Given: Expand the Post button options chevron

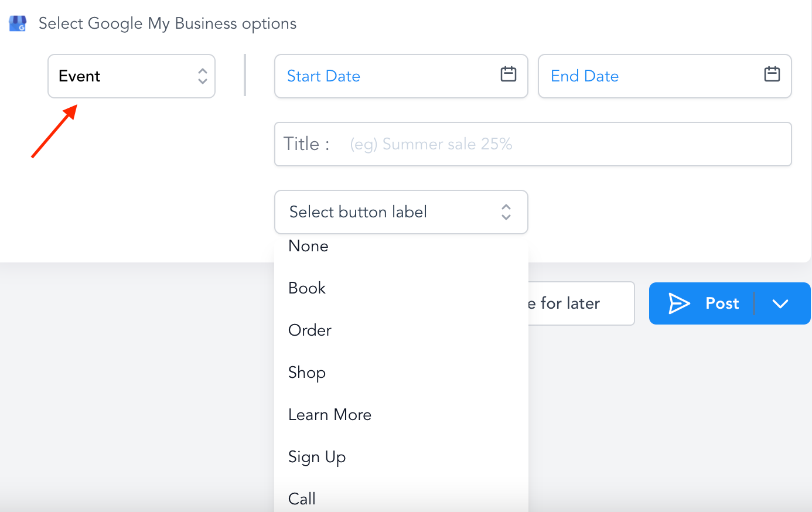Looking at the screenshot, I should point(780,303).
